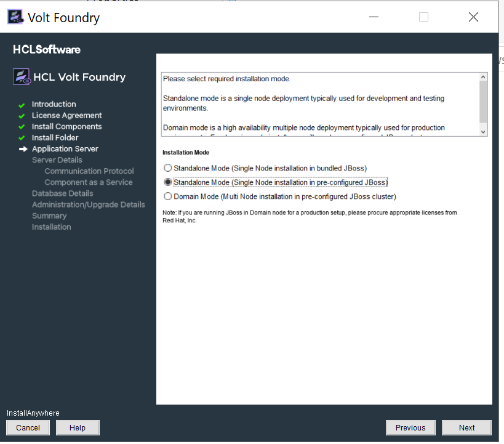Click the Server Details step label
The image size is (504, 444).
coord(57,160)
